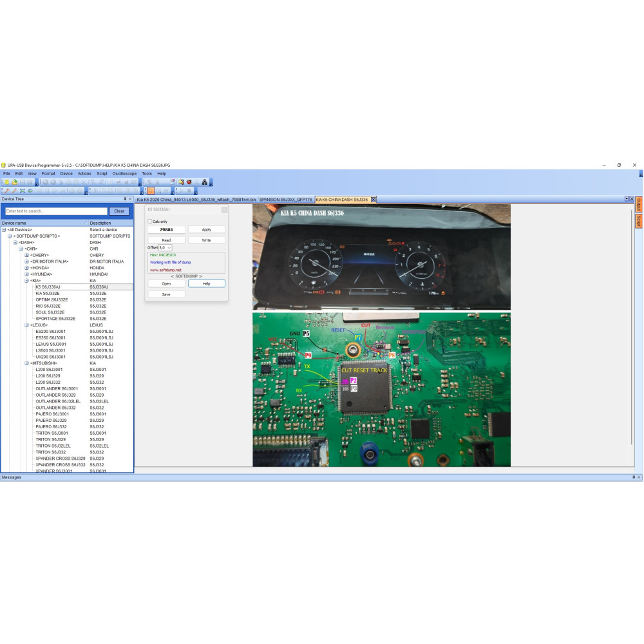The width and height of the screenshot is (644, 644).
Task: Click the red bug debug icon
Action: point(189,182)
